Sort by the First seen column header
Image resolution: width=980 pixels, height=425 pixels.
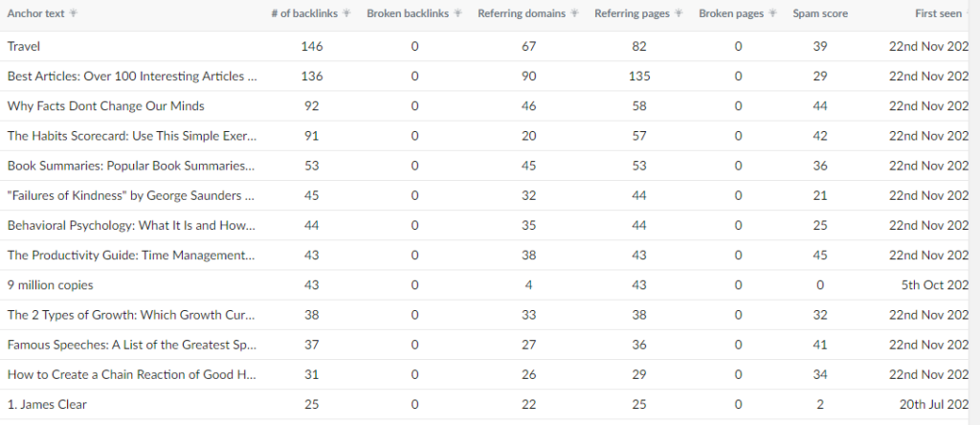[x=938, y=13]
